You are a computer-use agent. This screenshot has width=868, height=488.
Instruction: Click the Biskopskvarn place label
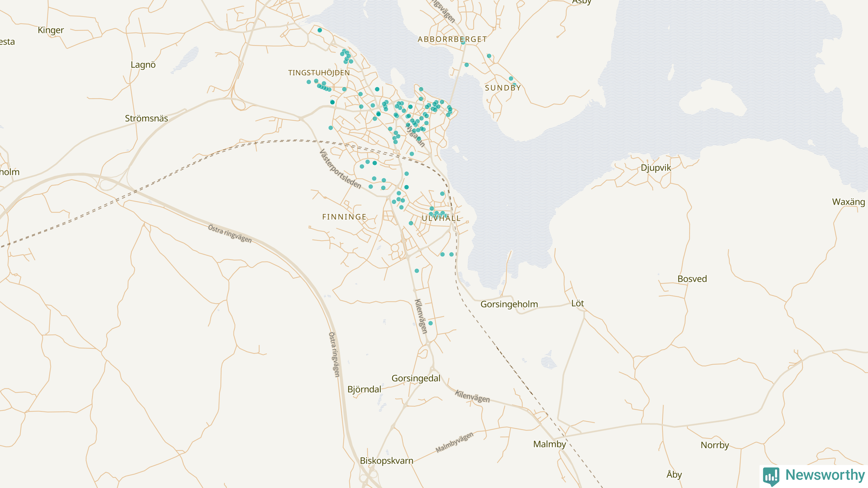pyautogui.click(x=387, y=461)
